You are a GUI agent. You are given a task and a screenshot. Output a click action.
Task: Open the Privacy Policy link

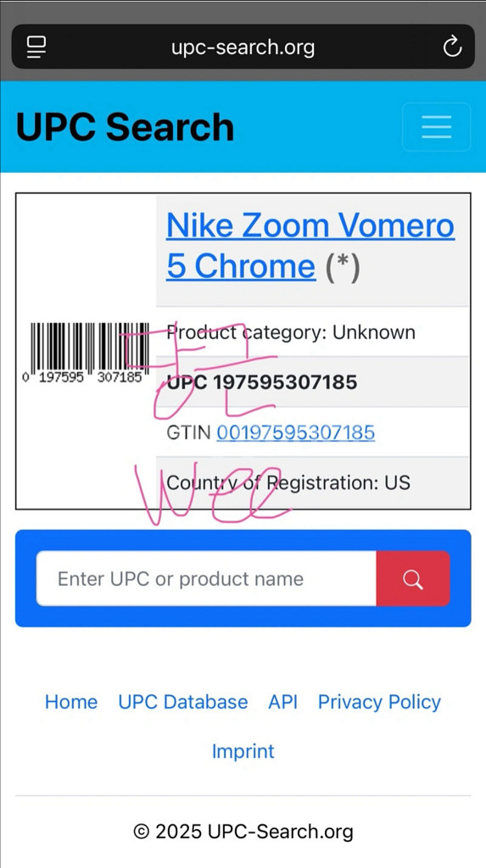click(380, 702)
